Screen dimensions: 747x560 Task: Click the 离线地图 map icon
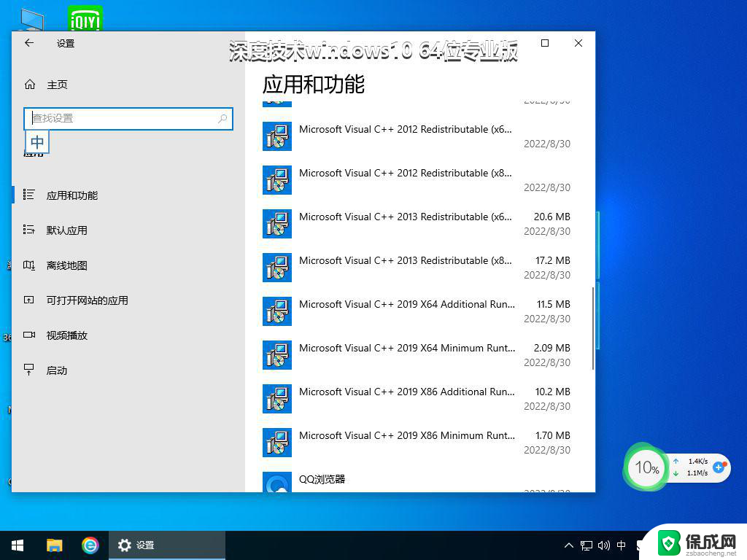[x=29, y=265]
